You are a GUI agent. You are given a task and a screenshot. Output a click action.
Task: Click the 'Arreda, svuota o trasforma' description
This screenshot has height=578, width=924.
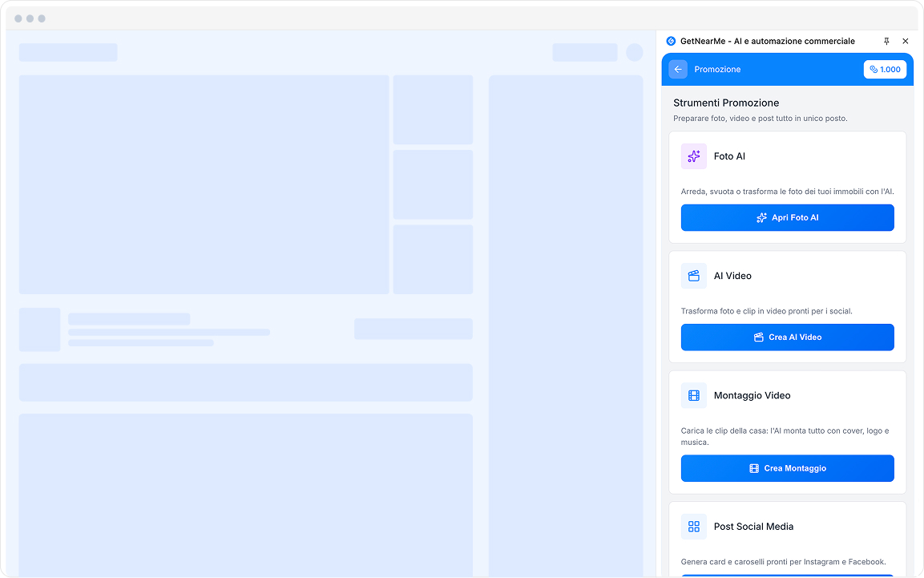(787, 192)
